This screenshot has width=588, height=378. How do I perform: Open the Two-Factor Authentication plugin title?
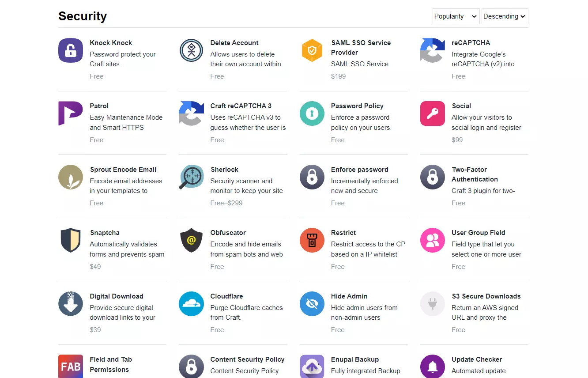click(475, 174)
